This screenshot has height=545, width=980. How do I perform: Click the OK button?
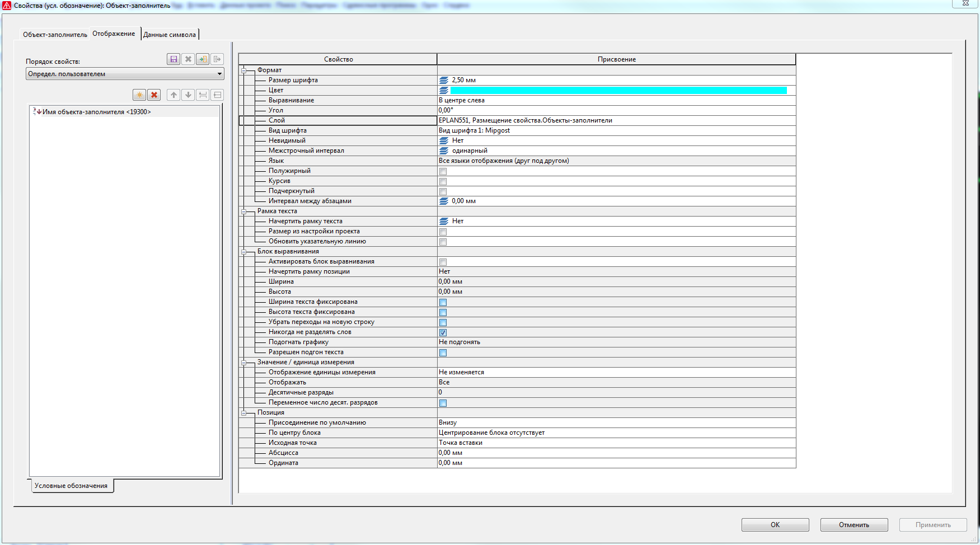775,525
